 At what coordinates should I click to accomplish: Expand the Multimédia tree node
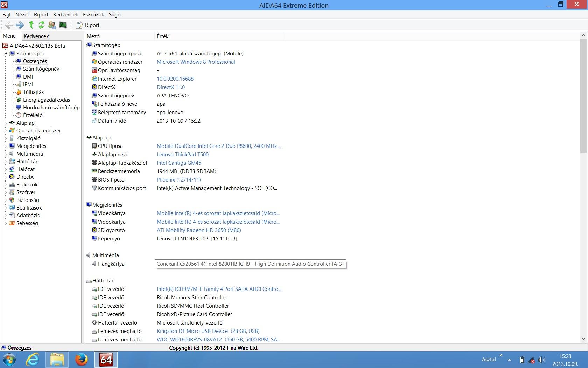pyautogui.click(x=6, y=154)
